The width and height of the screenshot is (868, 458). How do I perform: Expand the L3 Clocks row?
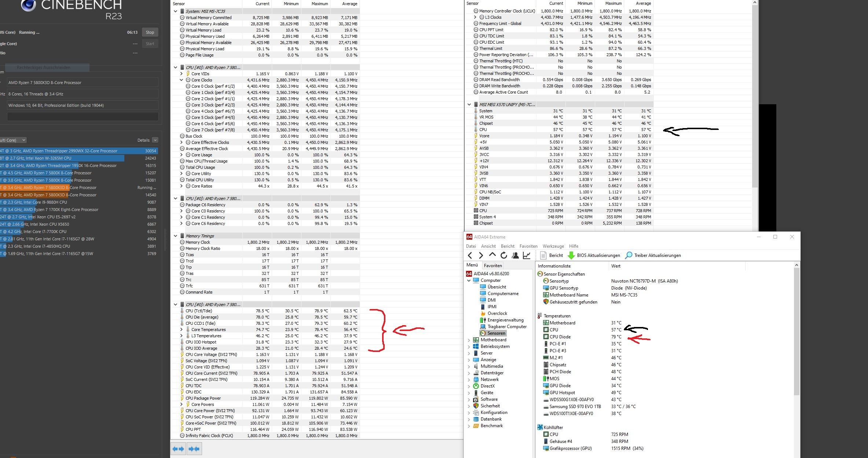(475, 17)
